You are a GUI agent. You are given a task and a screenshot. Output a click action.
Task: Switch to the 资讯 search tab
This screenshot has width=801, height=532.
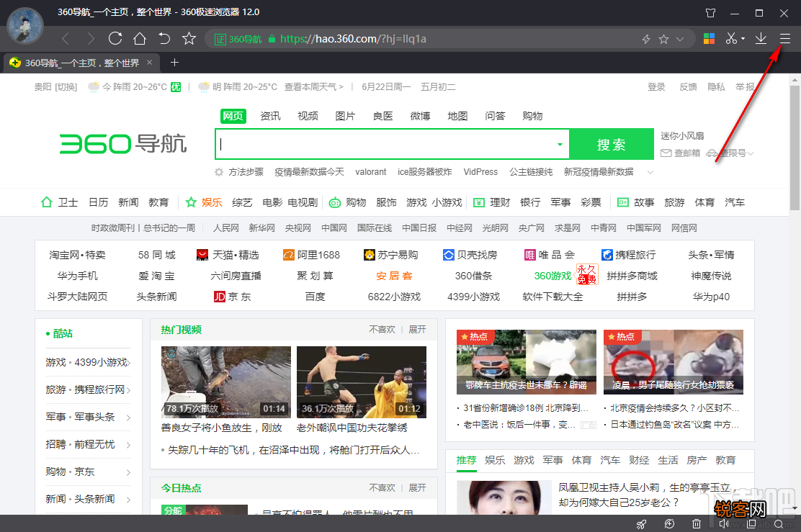[x=270, y=115]
